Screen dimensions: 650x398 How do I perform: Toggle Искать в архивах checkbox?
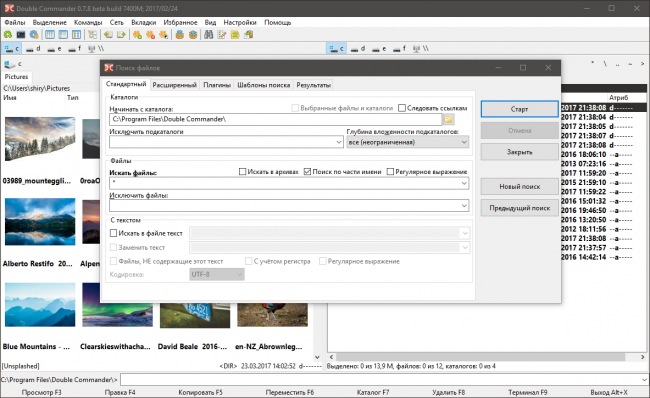pyautogui.click(x=243, y=172)
